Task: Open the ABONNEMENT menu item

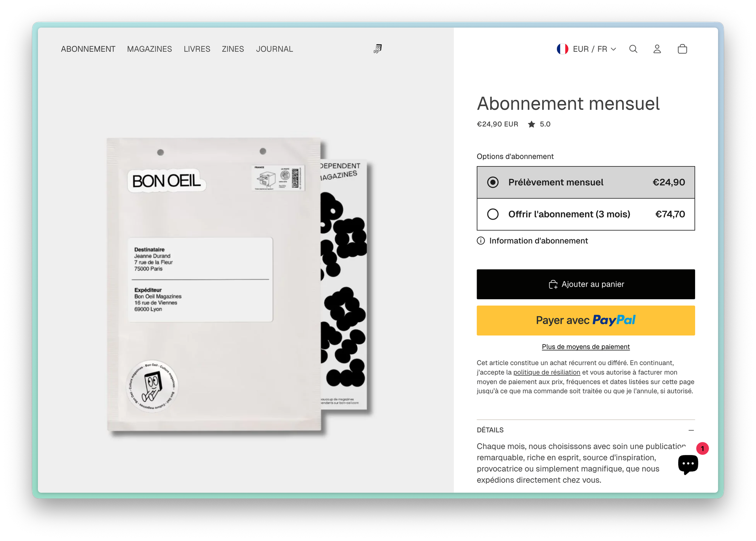Action: [x=88, y=49]
